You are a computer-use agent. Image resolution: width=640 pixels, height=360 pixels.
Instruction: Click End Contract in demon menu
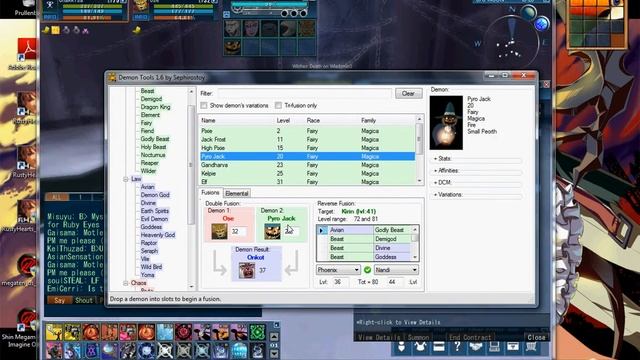point(470,338)
